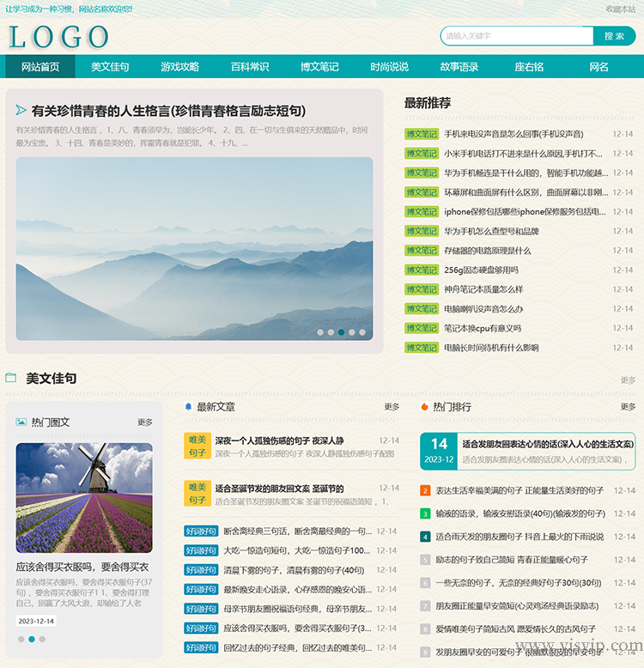This screenshot has width=644, height=668.
Task: Open 网名 nav menu item
Action: click(x=598, y=66)
